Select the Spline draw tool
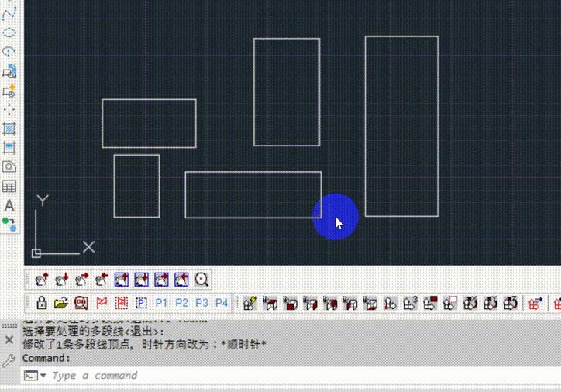Image resolution: width=561 pixels, height=392 pixels. coord(9,14)
